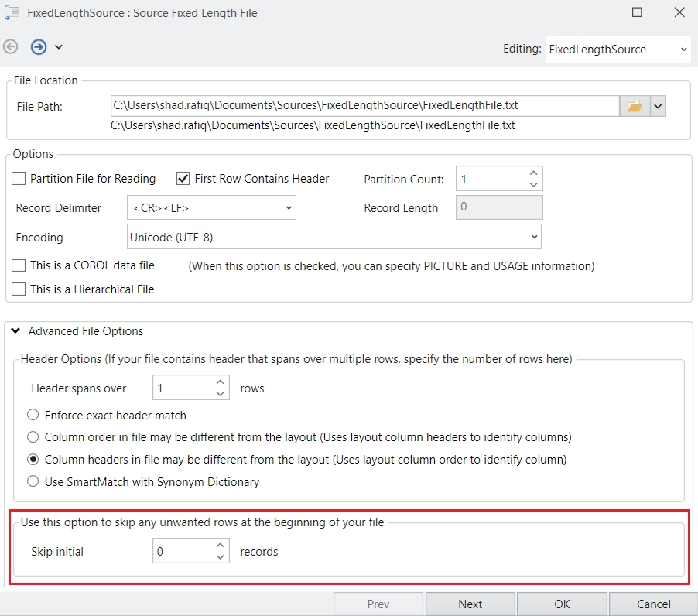Click the OK button

click(562, 604)
